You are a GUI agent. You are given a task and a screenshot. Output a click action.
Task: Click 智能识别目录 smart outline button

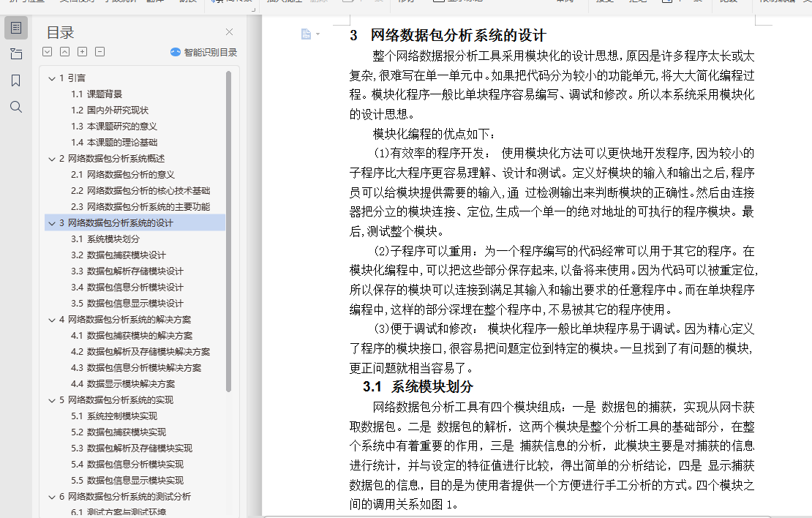[203, 53]
